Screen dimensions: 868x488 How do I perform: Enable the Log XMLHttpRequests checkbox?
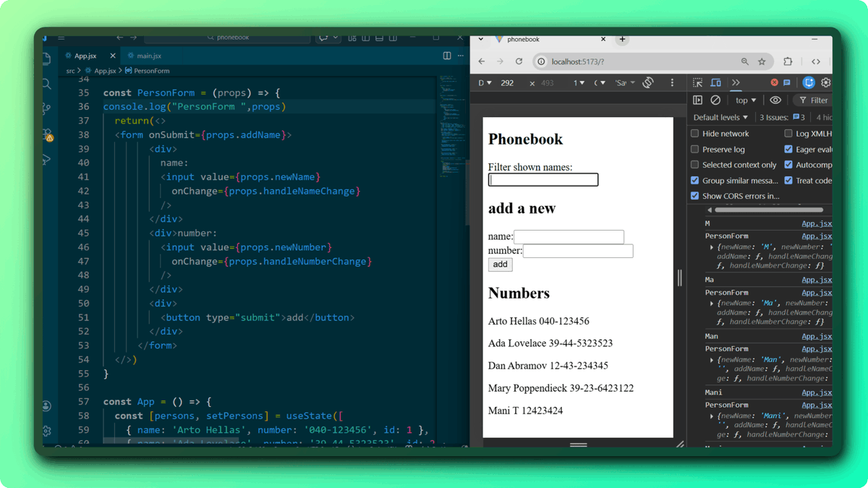pos(788,134)
